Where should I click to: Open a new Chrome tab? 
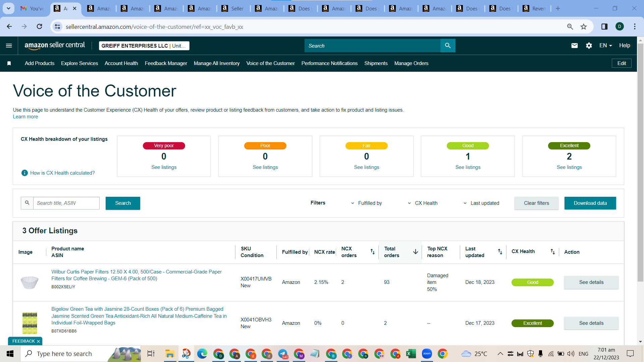click(x=558, y=8)
